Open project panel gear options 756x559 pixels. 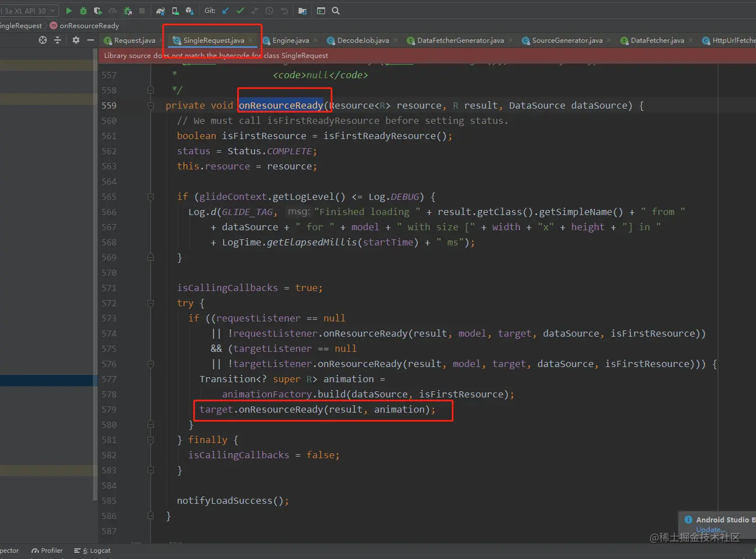(x=76, y=40)
